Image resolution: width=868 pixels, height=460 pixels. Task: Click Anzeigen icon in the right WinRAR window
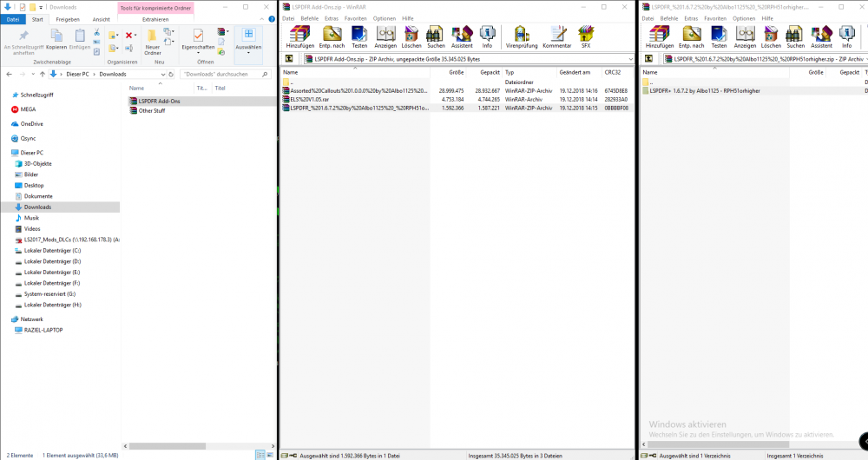pyautogui.click(x=745, y=36)
